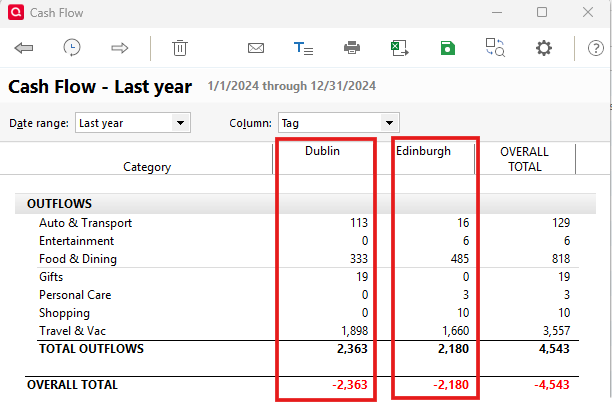Click the red overall total -4,543
612x402 pixels.
point(552,385)
